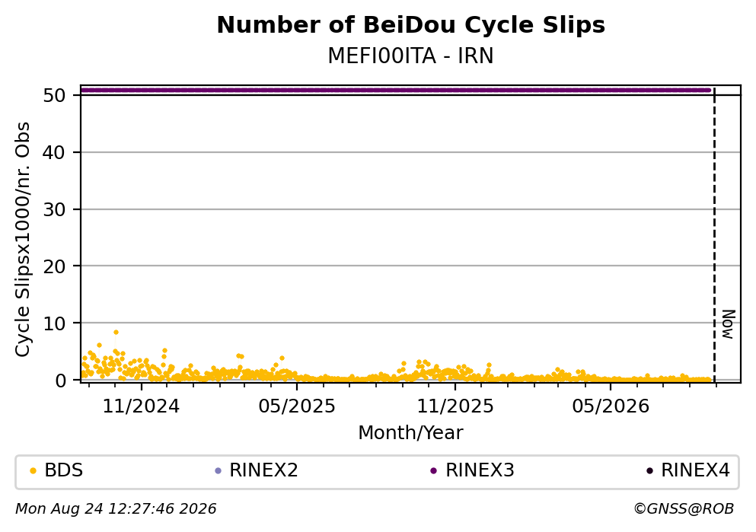Select the RINEX4 legend label
Image resolution: width=756 pixels, height=532 pixels.
(695, 470)
